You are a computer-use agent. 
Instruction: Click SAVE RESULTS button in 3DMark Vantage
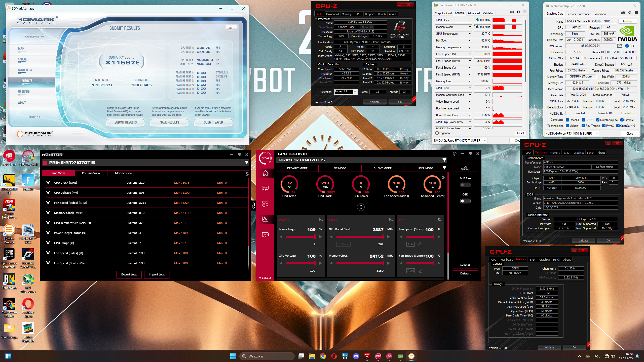coord(170,123)
